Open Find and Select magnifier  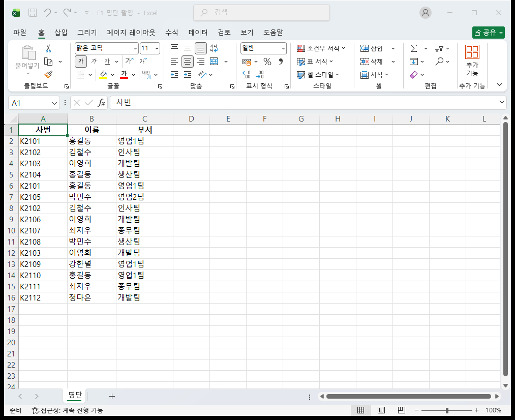439,62
